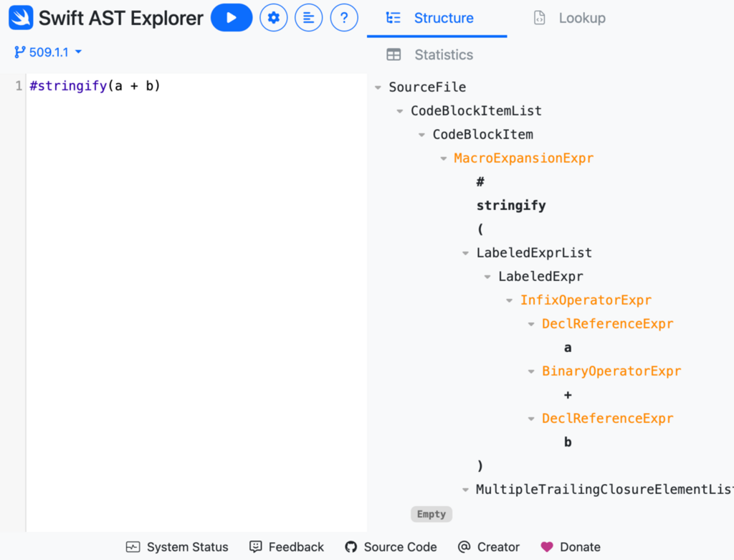Select the CodeBlockItem tree label
Viewport: 734px width, 560px height.
coord(482,135)
